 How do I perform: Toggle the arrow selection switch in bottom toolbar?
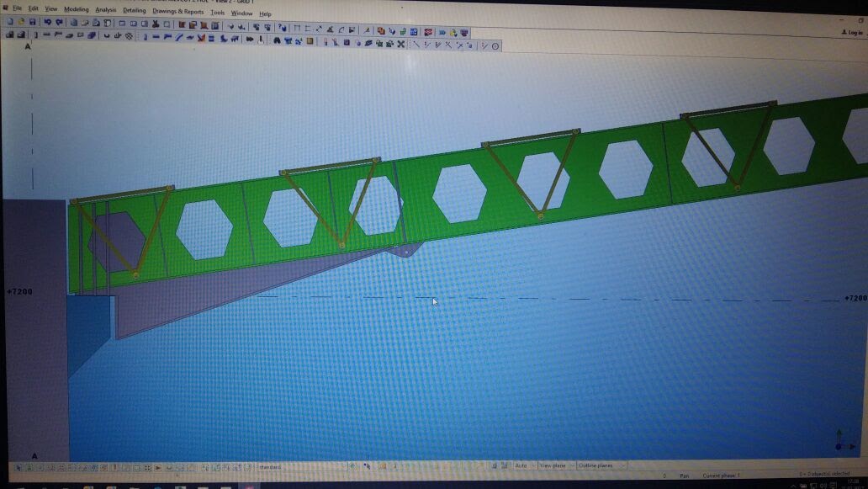(x=19, y=468)
